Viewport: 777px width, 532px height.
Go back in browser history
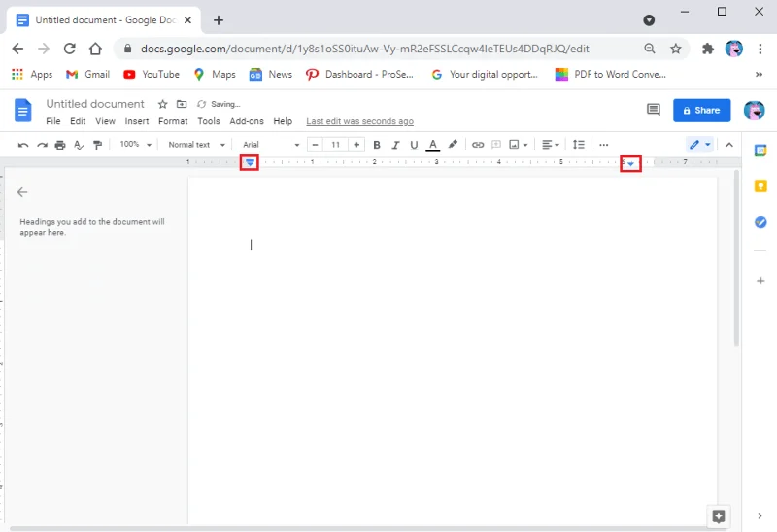pyautogui.click(x=17, y=49)
